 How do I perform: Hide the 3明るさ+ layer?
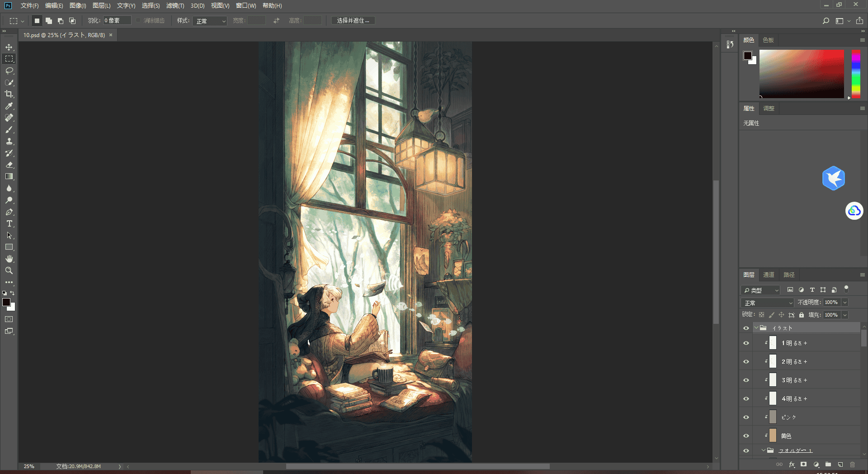(x=746, y=380)
